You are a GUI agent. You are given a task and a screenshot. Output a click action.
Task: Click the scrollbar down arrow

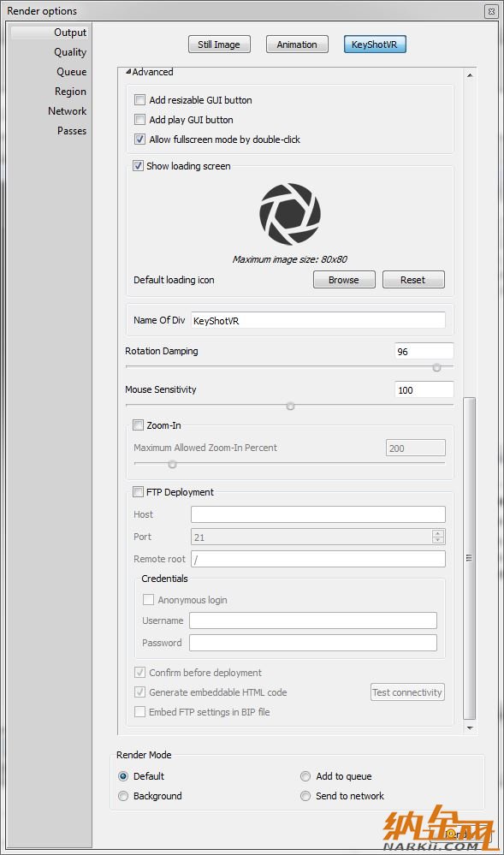(x=470, y=728)
